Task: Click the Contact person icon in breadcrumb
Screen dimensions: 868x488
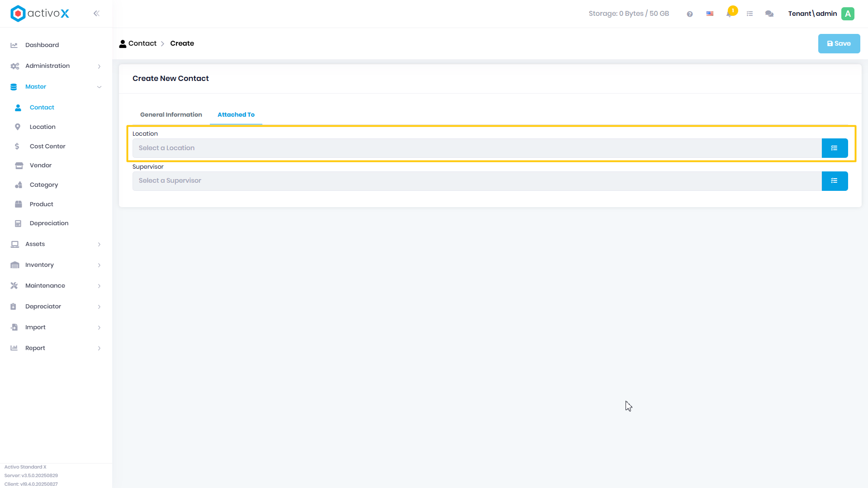Action: pos(123,44)
